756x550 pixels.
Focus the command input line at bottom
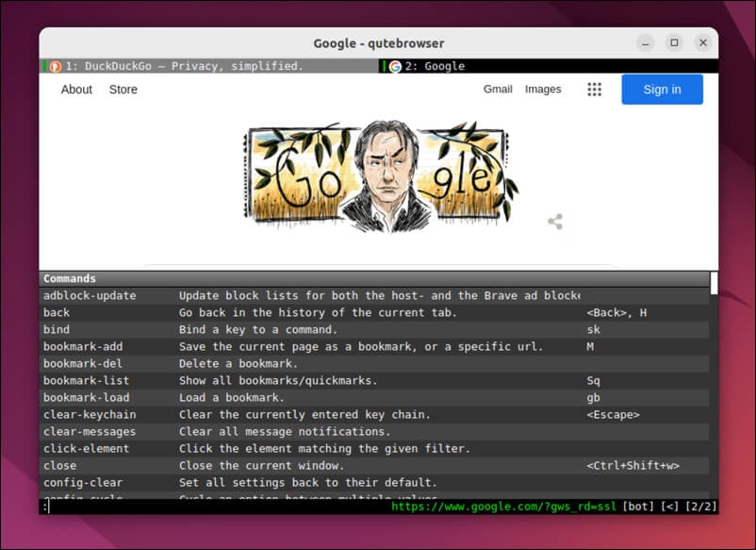pyautogui.click(x=207, y=507)
